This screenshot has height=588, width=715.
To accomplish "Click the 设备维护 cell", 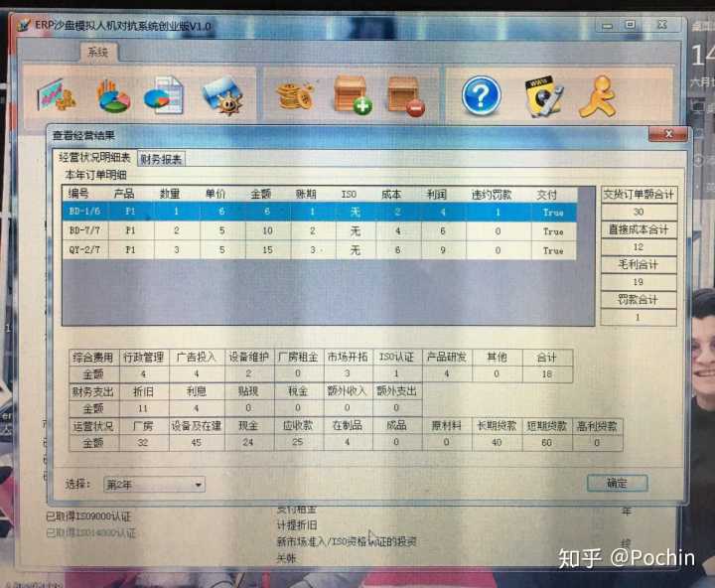I will tap(248, 358).
